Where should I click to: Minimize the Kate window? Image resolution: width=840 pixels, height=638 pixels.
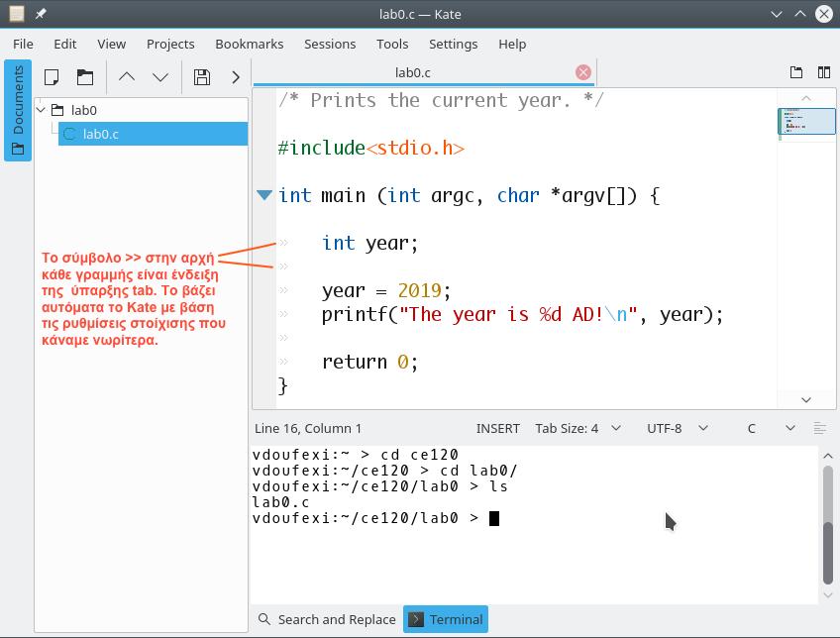click(777, 14)
